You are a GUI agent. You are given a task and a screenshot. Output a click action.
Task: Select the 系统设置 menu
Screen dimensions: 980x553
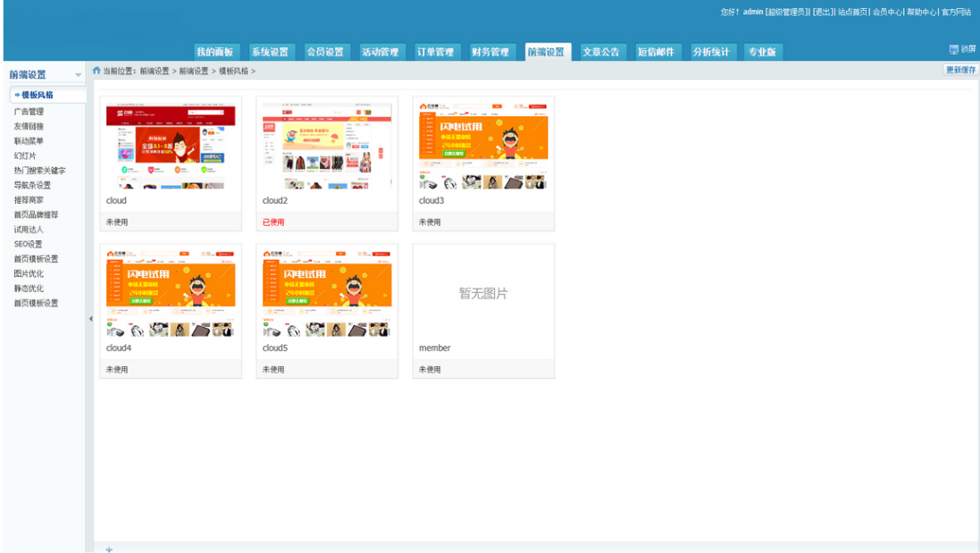272,51
